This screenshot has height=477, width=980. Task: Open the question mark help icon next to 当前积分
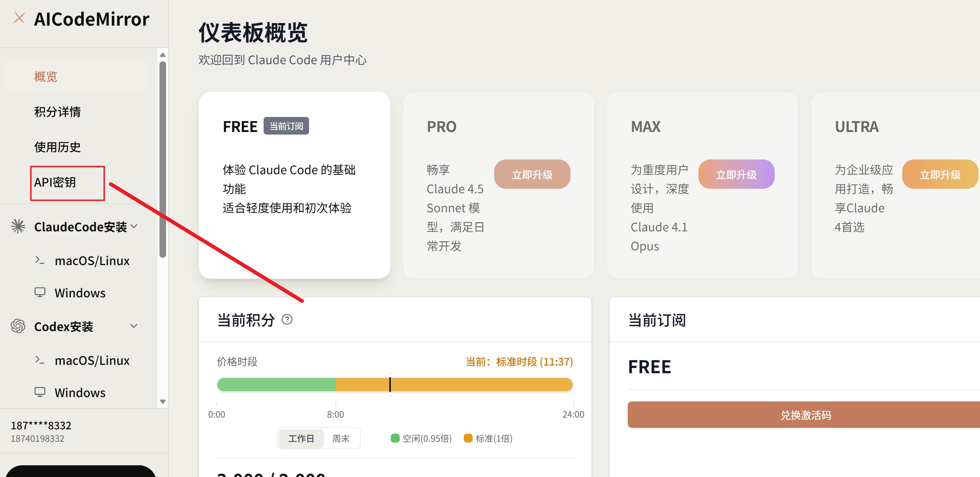coord(287,320)
